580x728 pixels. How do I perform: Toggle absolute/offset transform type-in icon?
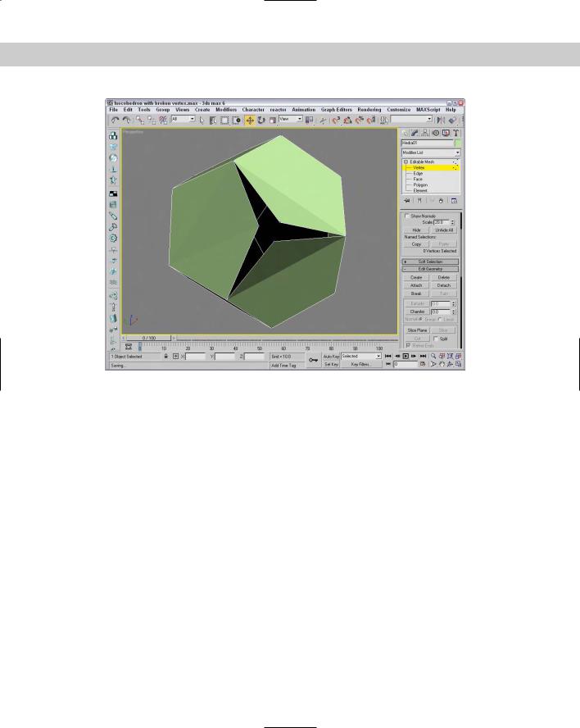click(175, 356)
